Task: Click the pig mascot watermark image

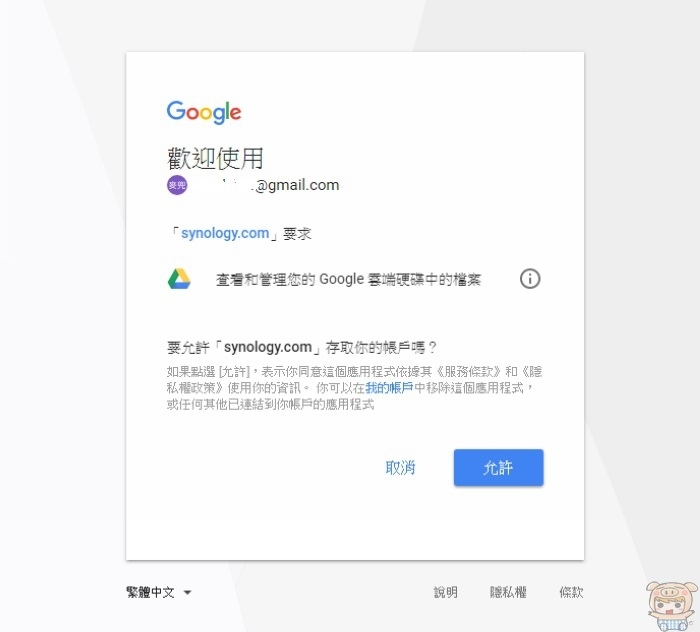Action: pyautogui.click(x=672, y=606)
